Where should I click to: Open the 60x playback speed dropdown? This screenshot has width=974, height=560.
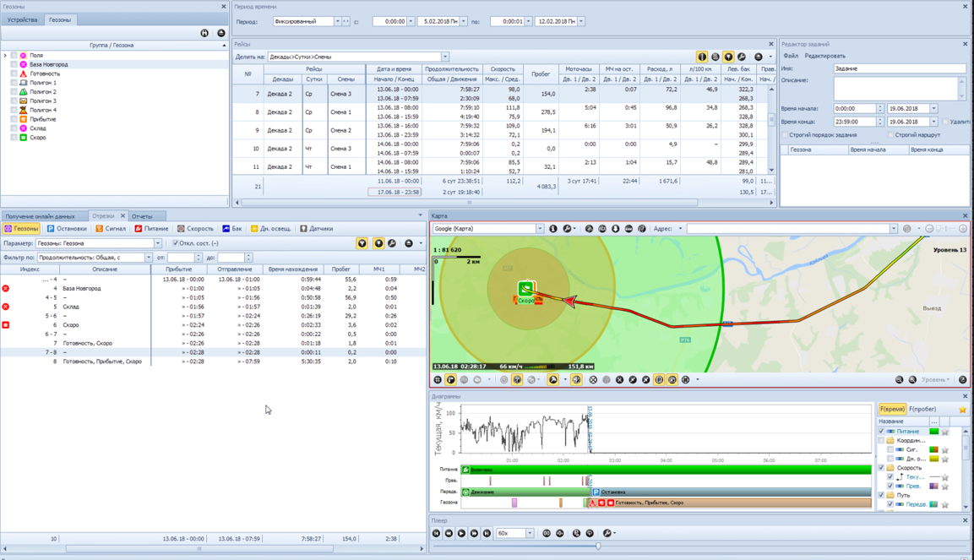(x=530, y=533)
